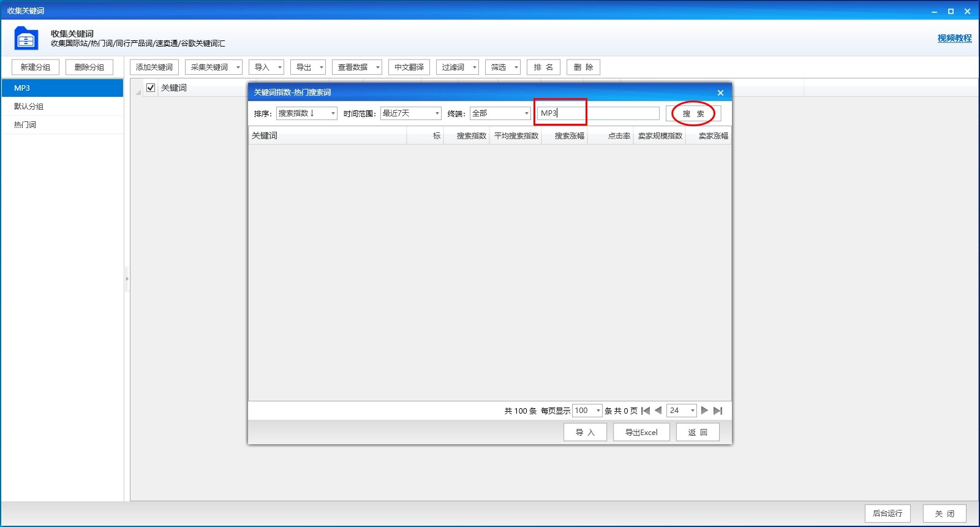980x527 pixels.
Task: Open the terminal type dropdown
Action: coord(500,113)
